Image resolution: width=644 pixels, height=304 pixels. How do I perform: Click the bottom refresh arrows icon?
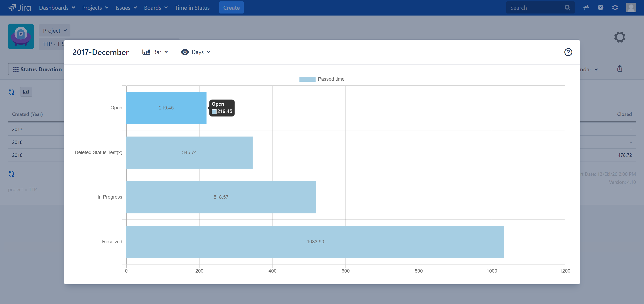(11, 174)
